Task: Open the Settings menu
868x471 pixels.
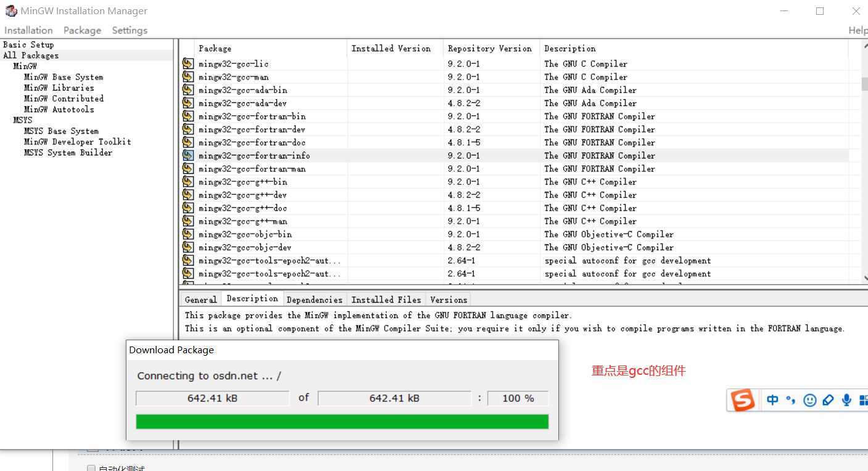Action: [130, 30]
